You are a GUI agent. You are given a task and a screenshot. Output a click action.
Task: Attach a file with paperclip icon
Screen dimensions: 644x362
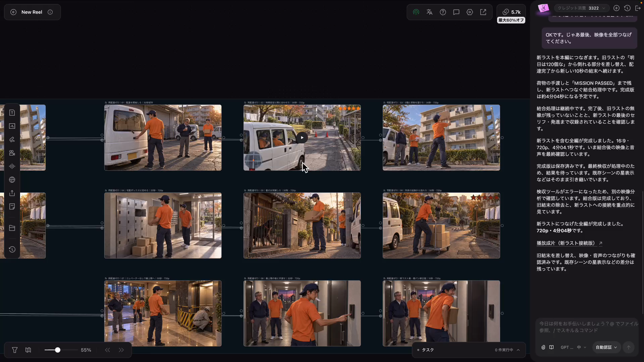point(543,347)
